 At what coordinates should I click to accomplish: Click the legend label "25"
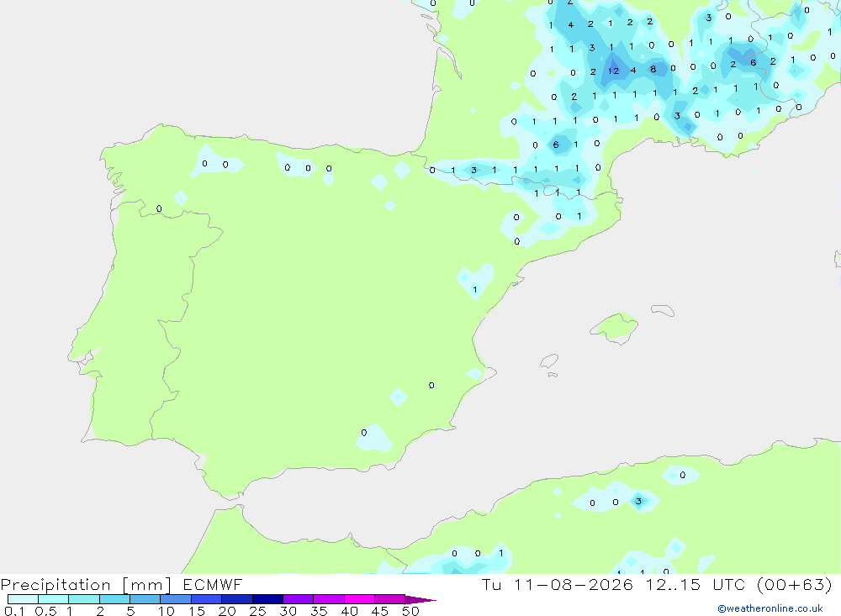[257, 611]
